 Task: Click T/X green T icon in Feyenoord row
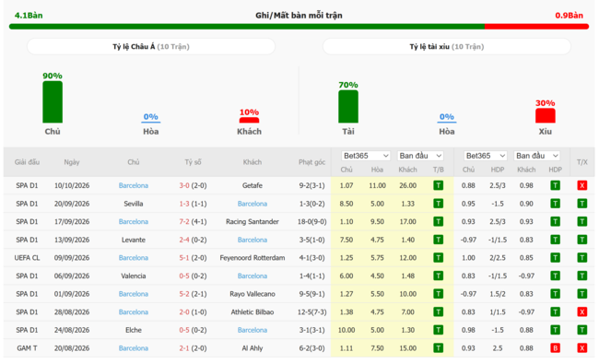581,258
